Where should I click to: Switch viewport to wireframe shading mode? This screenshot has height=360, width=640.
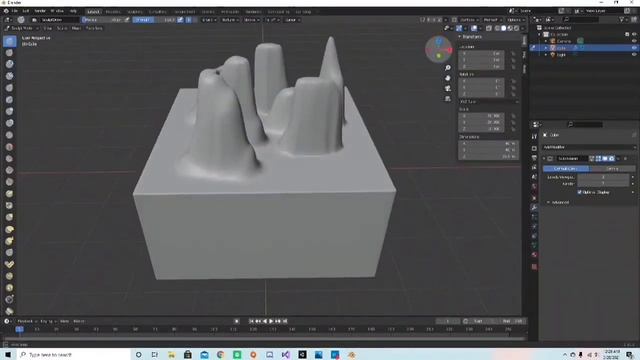[497, 28]
